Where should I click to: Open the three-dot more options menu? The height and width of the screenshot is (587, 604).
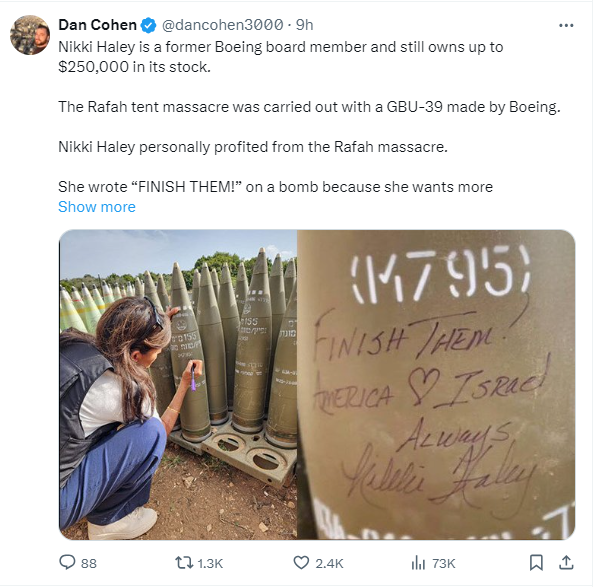click(566, 26)
